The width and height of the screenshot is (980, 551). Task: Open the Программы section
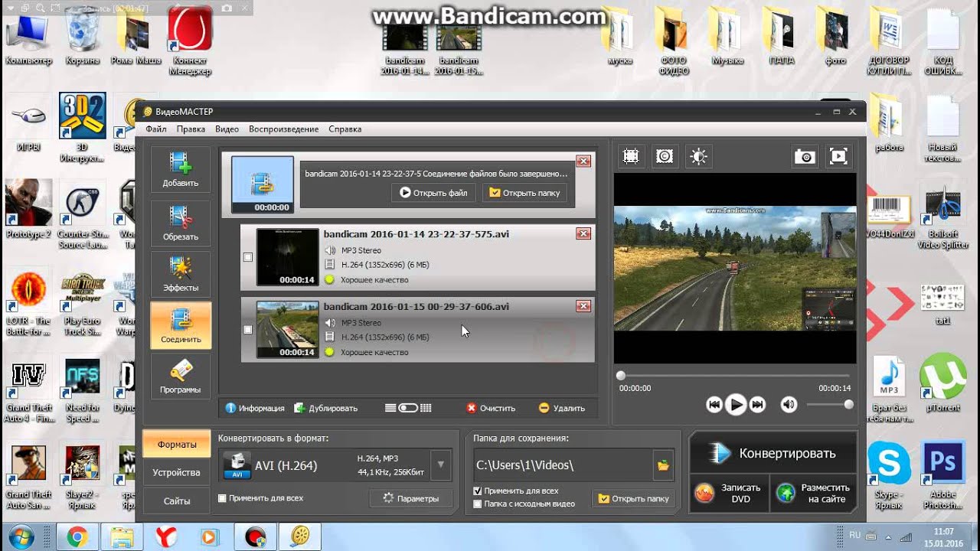click(x=180, y=377)
